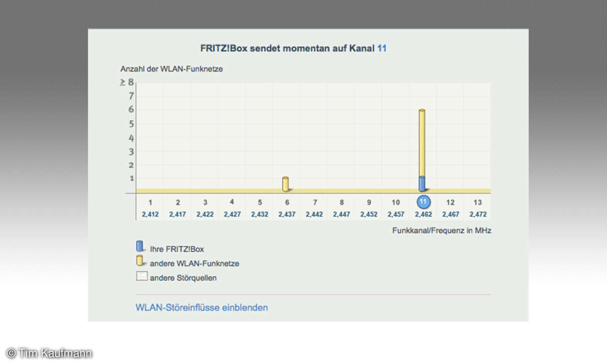Select channel 6 label on the axis
The image size is (607, 364).
[287, 202]
